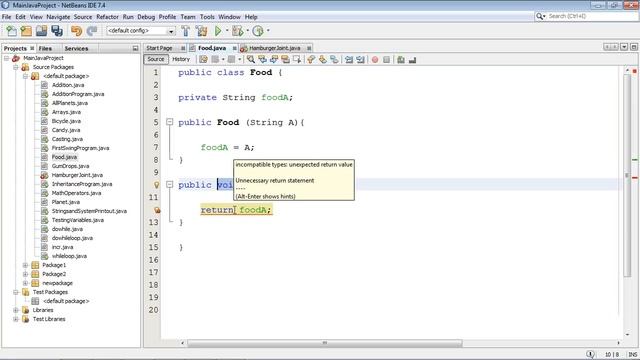This screenshot has width=640, height=360.
Task: Click the red error stripe mark at top right
Action: (x=635, y=71)
